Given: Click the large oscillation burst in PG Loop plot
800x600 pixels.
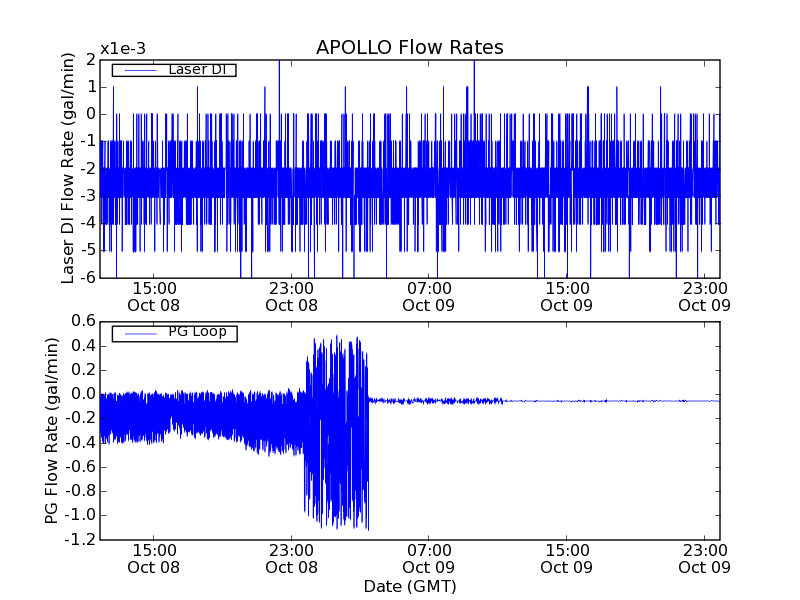Looking at the screenshot, I should pos(337,430).
